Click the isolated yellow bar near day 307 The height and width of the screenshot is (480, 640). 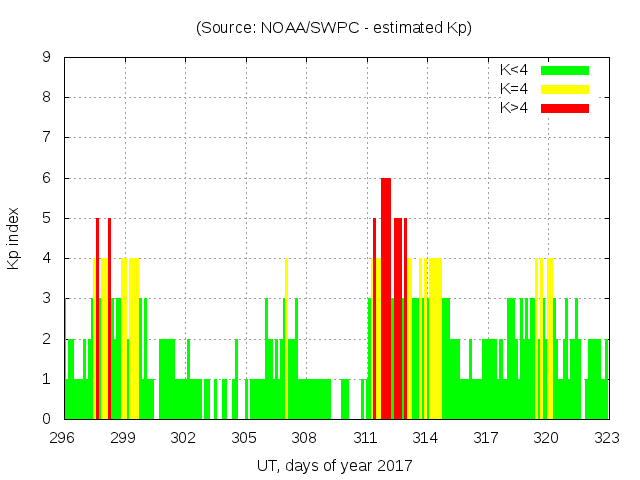[286, 338]
